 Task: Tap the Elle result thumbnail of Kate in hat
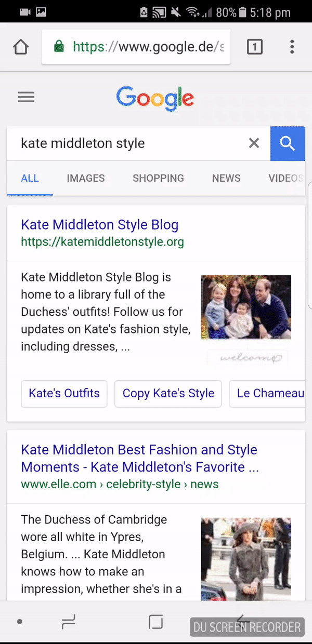(246, 559)
